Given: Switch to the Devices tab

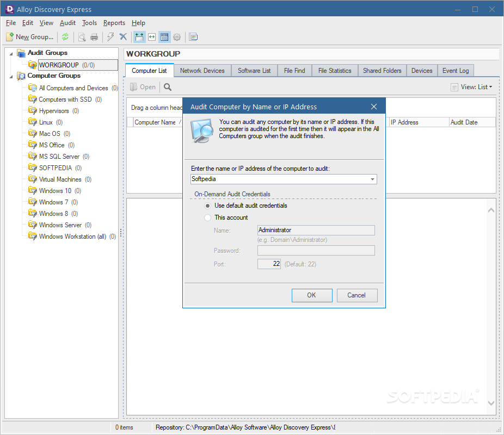Looking at the screenshot, I should tap(422, 71).
